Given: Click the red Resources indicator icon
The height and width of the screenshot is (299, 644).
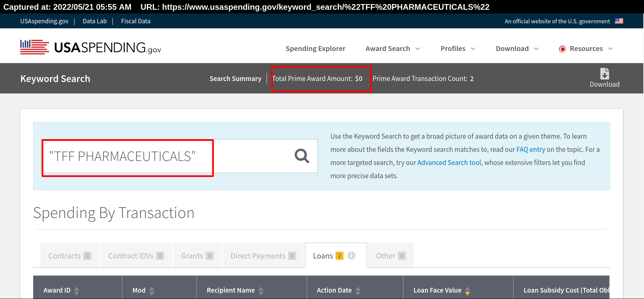Looking at the screenshot, I should click(x=562, y=49).
